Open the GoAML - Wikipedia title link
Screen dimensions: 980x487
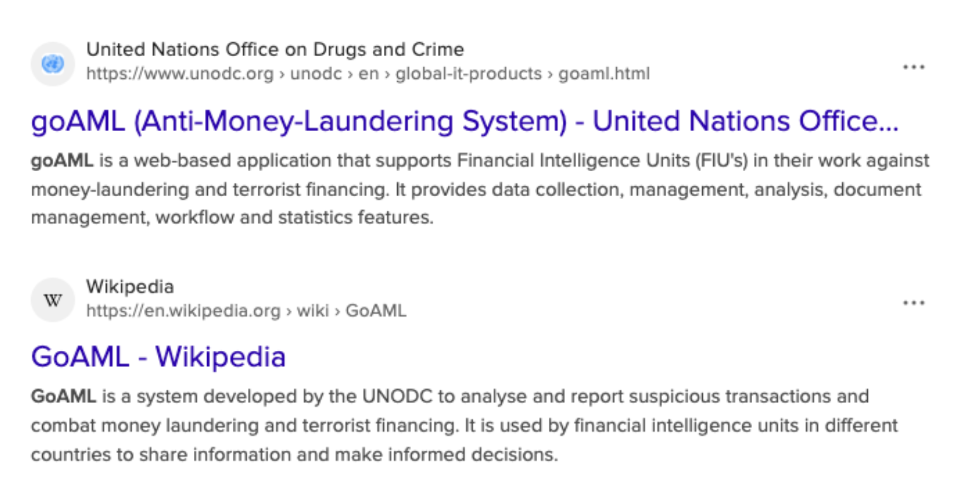(x=158, y=357)
